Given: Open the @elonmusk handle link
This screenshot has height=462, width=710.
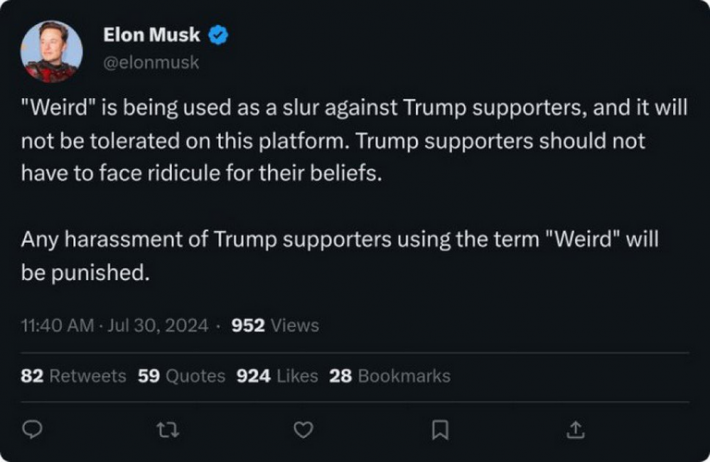Looking at the screenshot, I should coord(152,62).
